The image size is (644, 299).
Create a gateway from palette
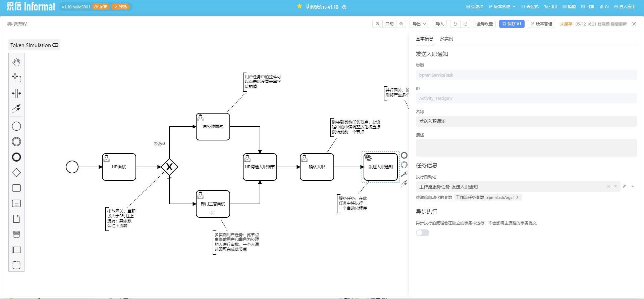pos(16,173)
